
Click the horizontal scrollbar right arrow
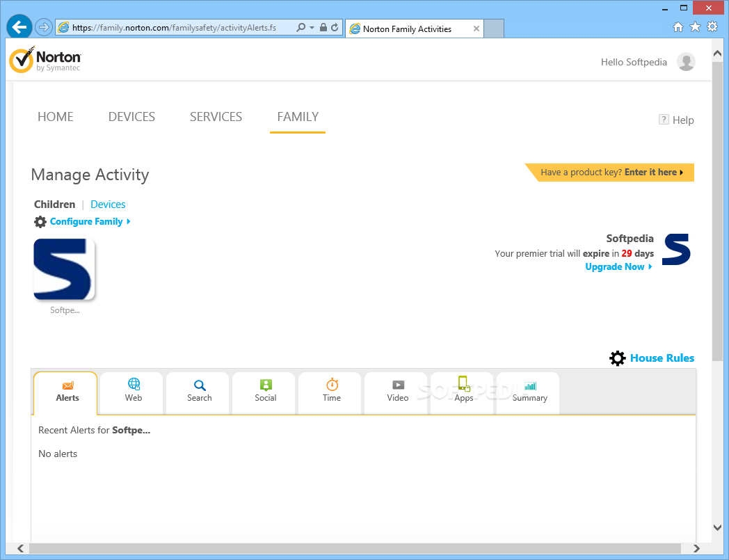(696, 548)
